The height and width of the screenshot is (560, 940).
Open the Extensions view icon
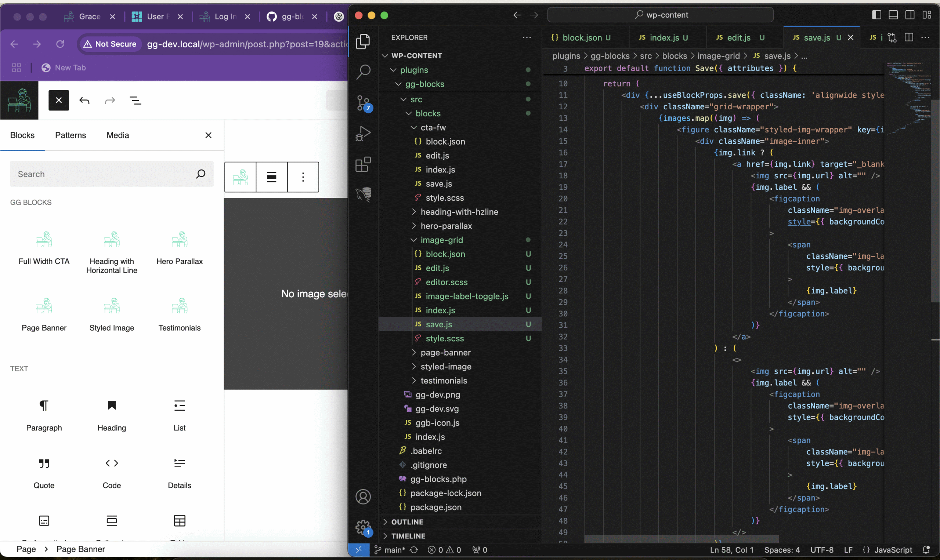364,164
